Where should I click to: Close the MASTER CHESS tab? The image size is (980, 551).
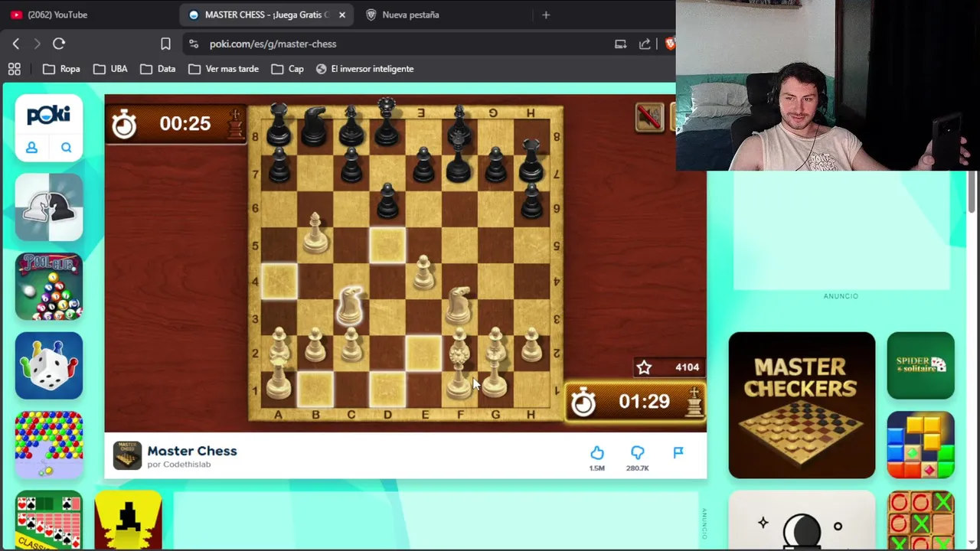(x=342, y=15)
